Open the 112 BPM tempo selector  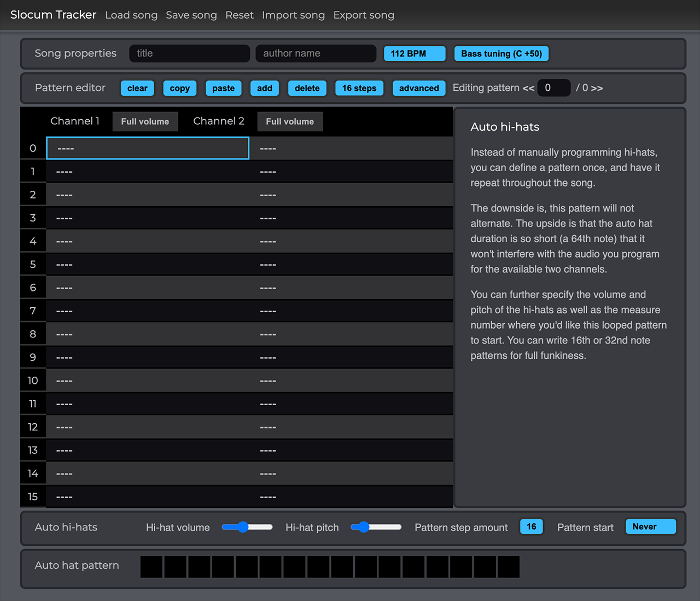coord(415,54)
